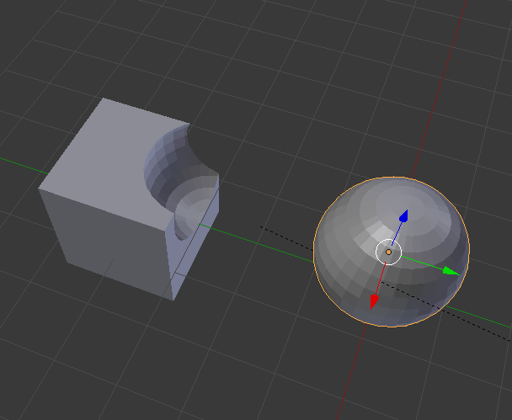Click the white gizmo center circle
The height and width of the screenshot is (420, 512).
(x=388, y=252)
